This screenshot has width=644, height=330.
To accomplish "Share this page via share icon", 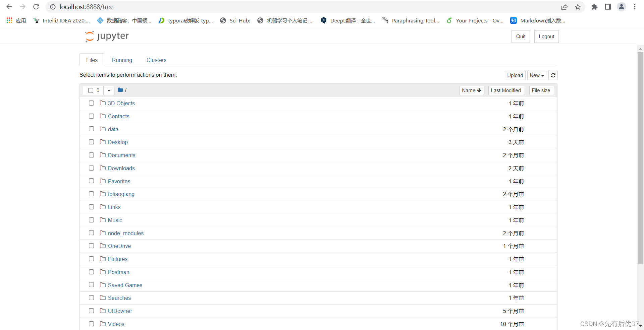I will [x=564, y=7].
